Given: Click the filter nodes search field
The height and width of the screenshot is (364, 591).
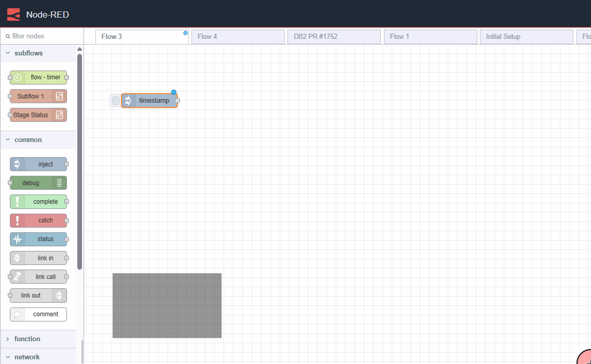Looking at the screenshot, I should pos(42,36).
